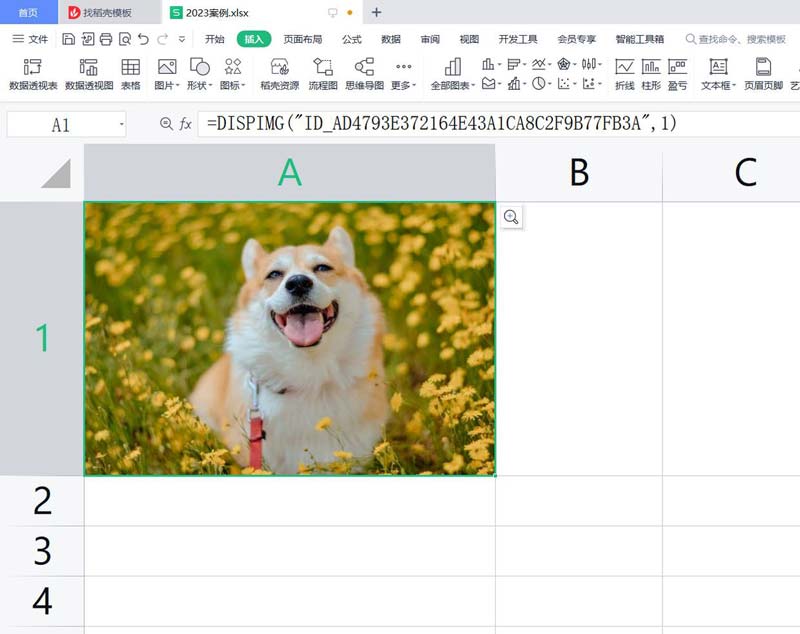This screenshot has height=634, width=800.
Task: Select column B header
Action: click(x=579, y=172)
